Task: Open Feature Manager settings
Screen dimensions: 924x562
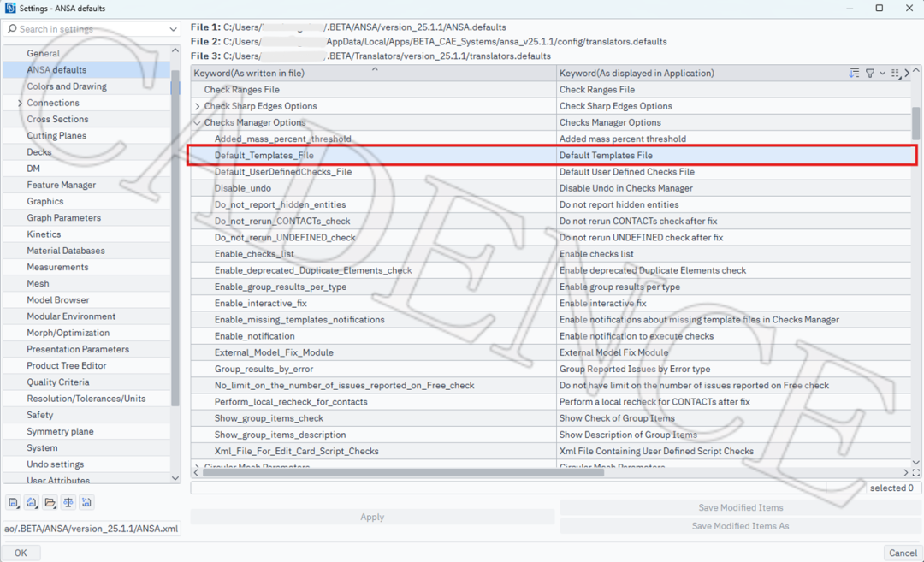Action: pyautogui.click(x=86, y=185)
